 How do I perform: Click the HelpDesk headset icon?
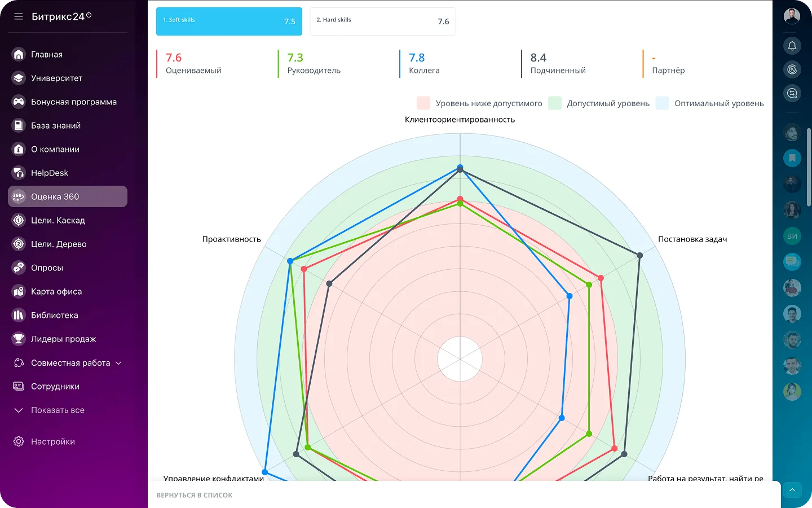(x=19, y=173)
